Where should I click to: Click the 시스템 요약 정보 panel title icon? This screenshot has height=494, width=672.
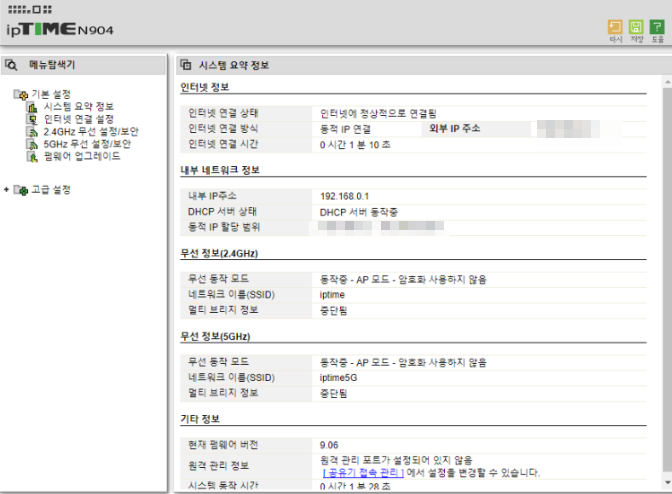186,65
